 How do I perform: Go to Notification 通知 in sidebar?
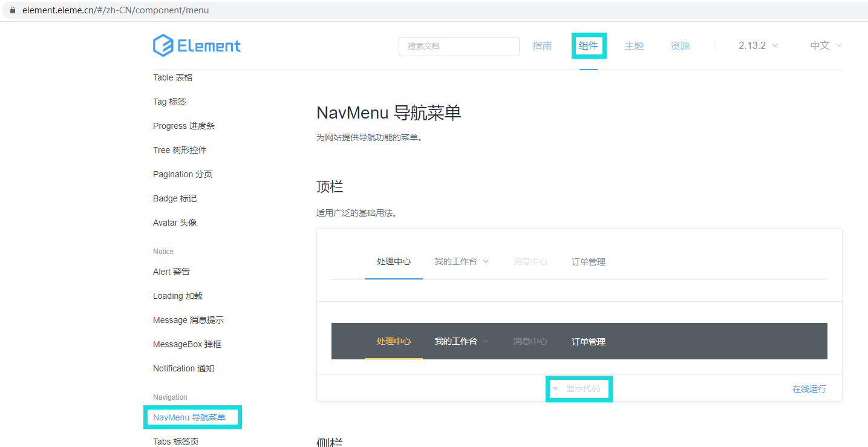pos(184,368)
